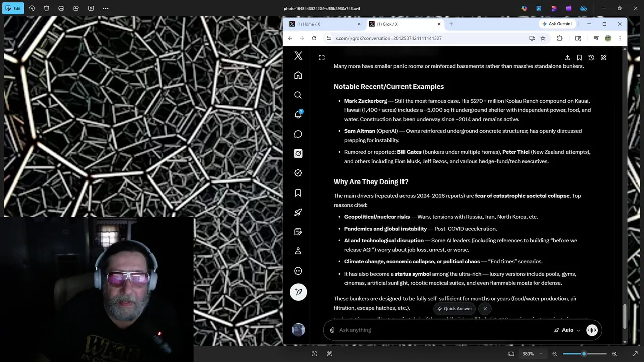Go back in the browser
Image resolution: width=644 pixels, height=362 pixels.
(x=290, y=38)
